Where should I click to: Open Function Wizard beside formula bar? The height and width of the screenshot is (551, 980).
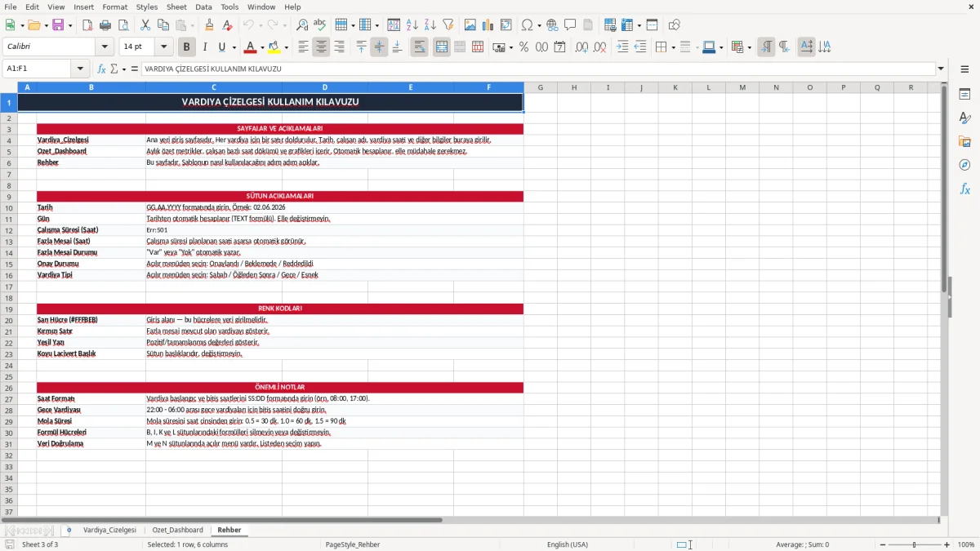[x=102, y=69]
